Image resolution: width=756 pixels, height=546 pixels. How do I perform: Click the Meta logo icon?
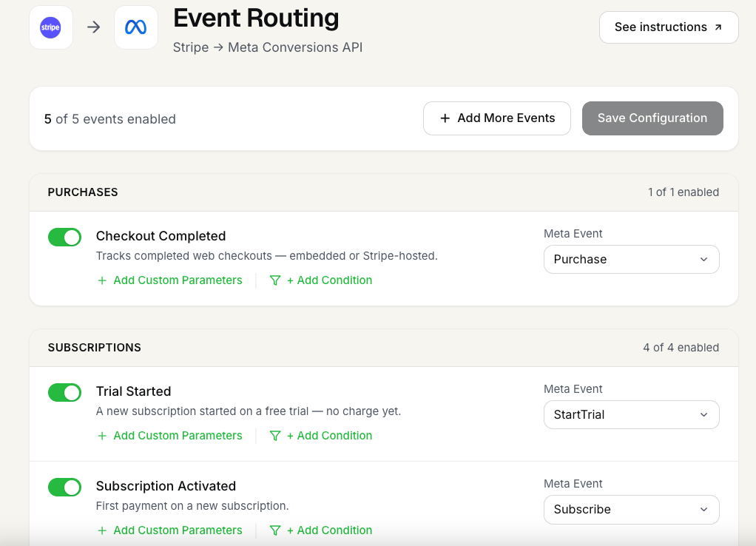(136, 27)
